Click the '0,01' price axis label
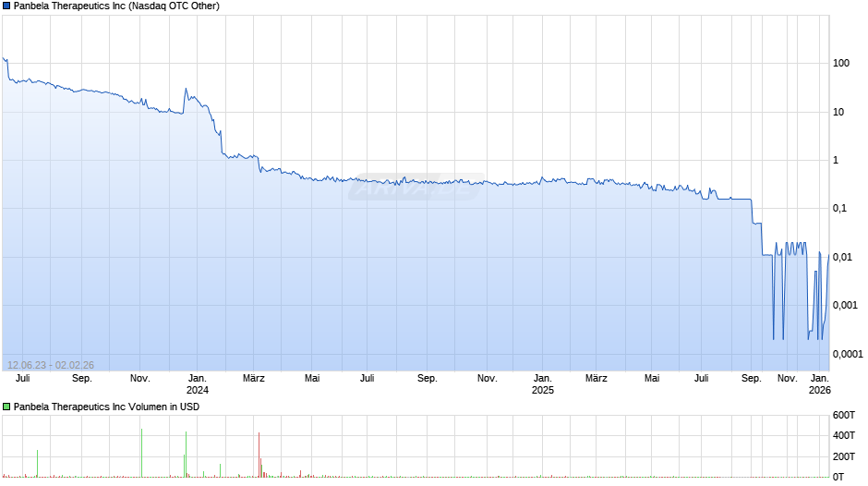 pos(842,257)
